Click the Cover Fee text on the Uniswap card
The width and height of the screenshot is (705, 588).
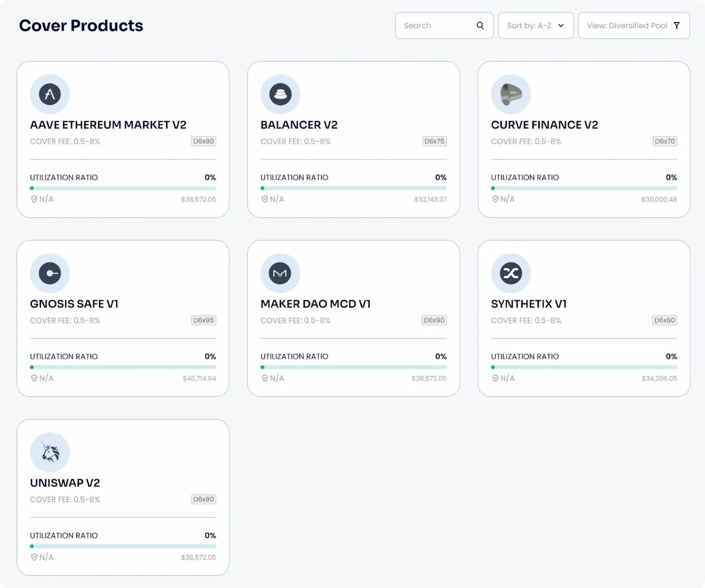click(65, 499)
